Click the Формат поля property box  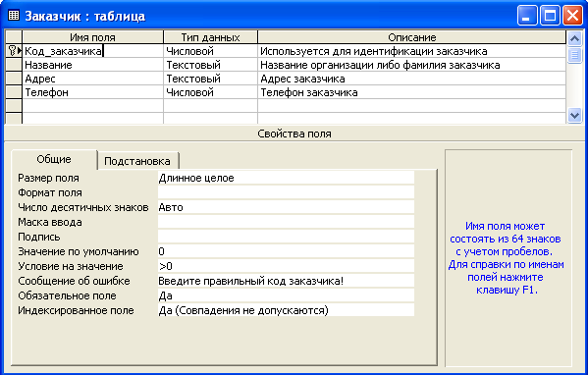tap(286, 192)
